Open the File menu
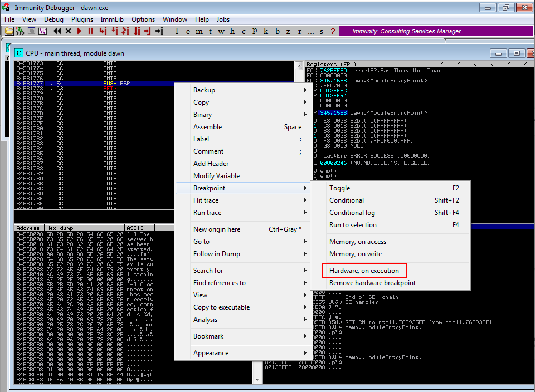535x392 pixels. [x=9, y=19]
